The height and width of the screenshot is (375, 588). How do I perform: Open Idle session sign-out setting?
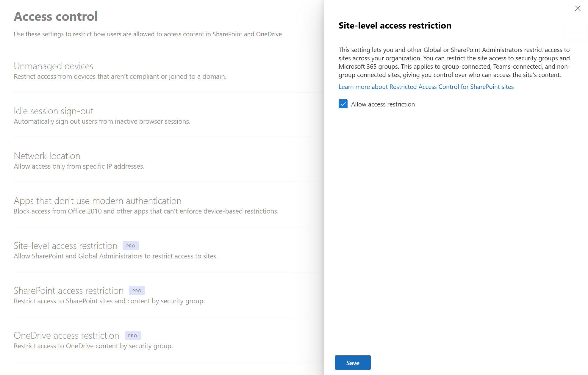(x=54, y=111)
